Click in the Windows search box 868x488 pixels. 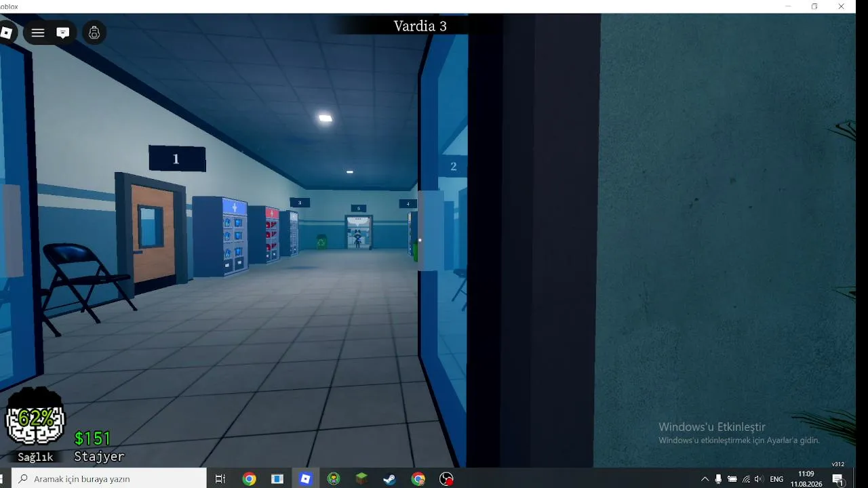(108, 479)
